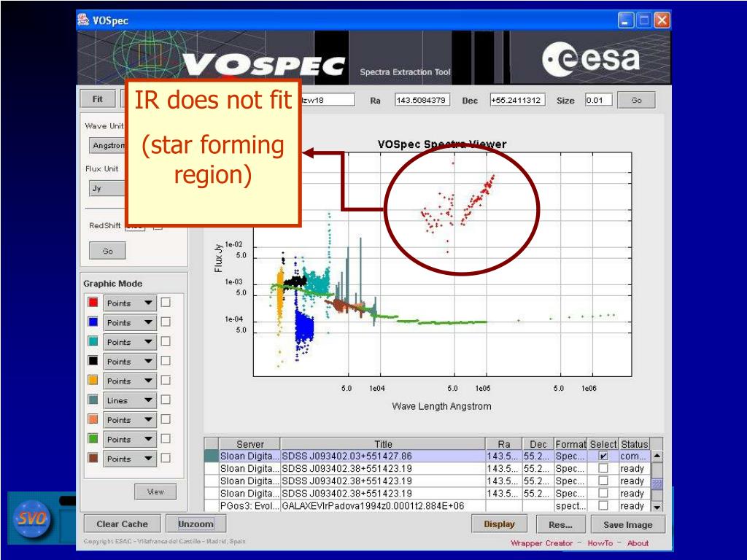Click the ESA logo in banner
This screenshot has height=560, width=747.
click(591, 59)
